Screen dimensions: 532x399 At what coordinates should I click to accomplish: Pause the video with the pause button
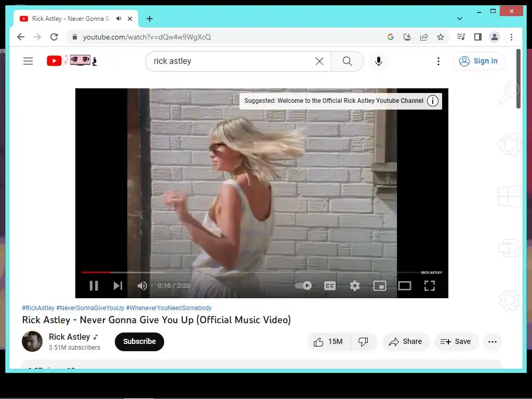pos(94,286)
